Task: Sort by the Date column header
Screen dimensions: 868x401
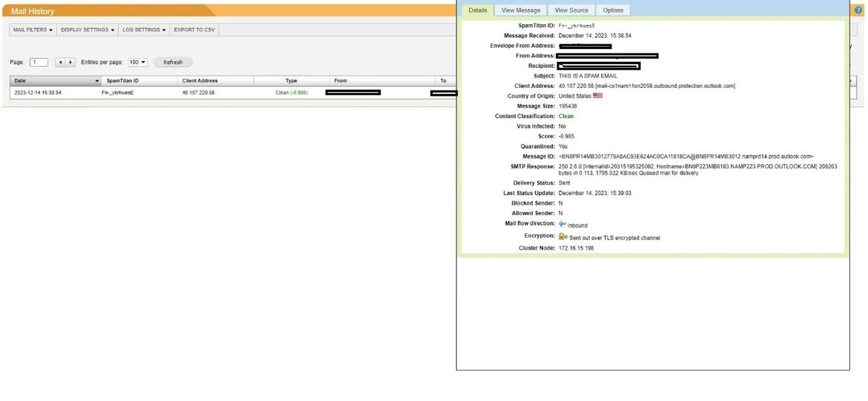Action: point(55,81)
